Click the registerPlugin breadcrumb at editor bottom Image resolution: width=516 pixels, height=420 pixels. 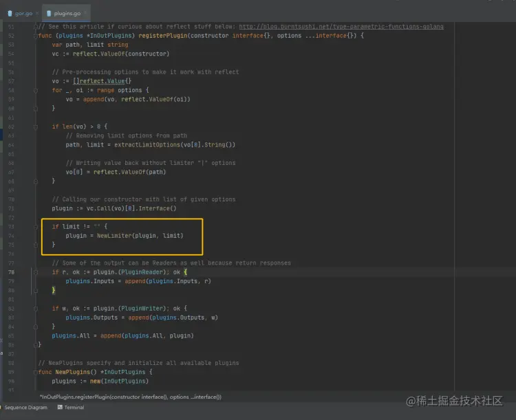(x=130, y=397)
